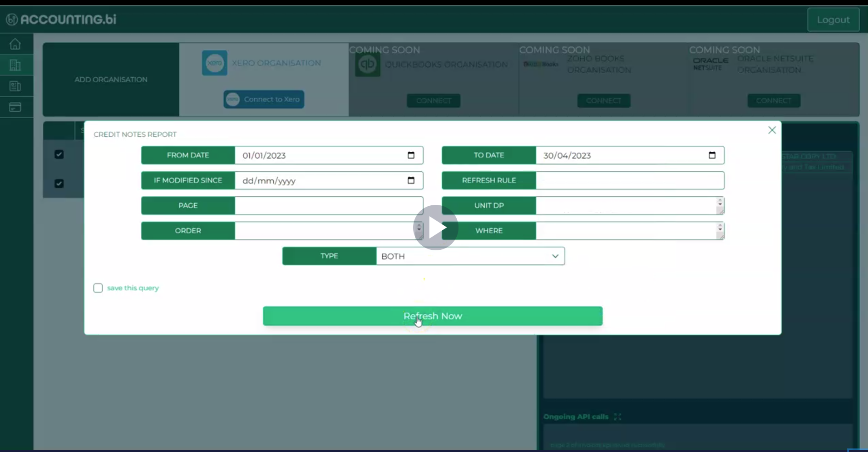Click the Refresh Now button
This screenshot has height=452, width=868.
(x=432, y=316)
